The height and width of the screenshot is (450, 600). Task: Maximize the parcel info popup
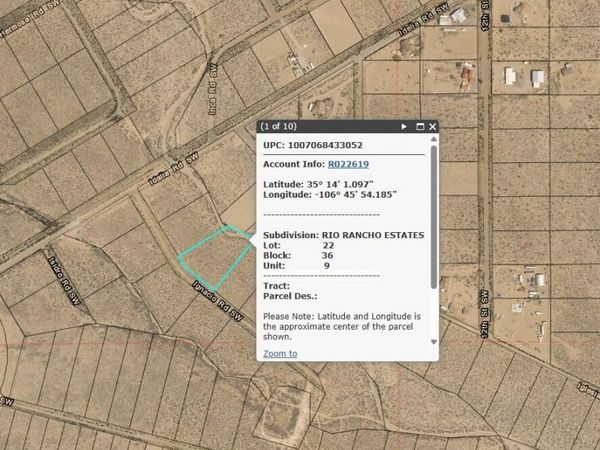click(420, 127)
